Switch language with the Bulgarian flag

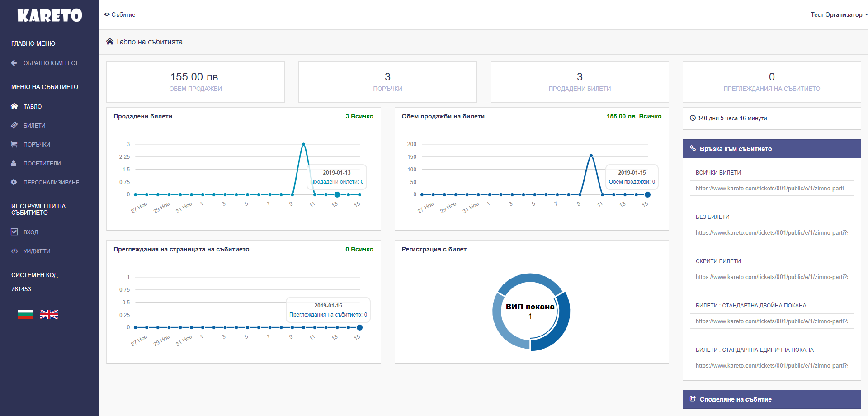click(25, 314)
